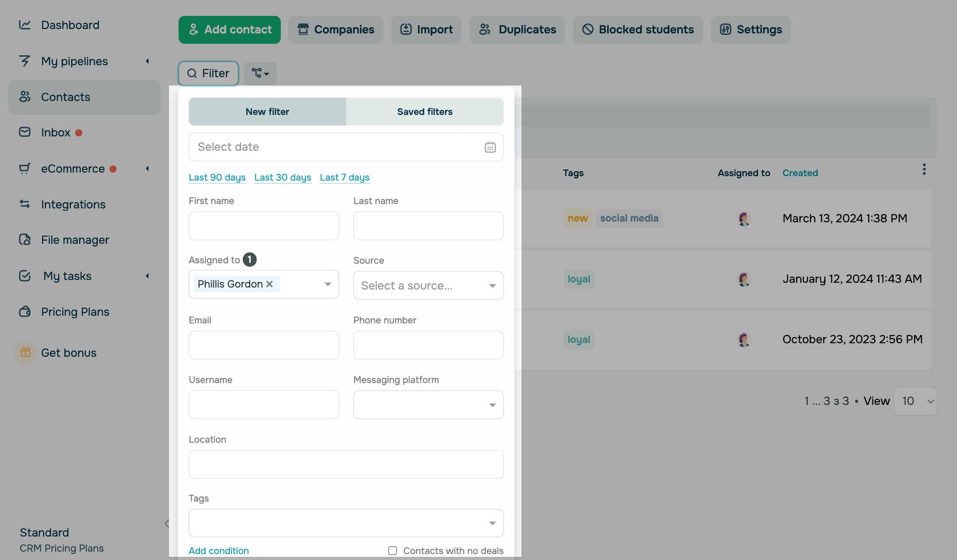Image resolution: width=957 pixels, height=560 pixels.
Task: Click the Get bonus link
Action: 69,353
